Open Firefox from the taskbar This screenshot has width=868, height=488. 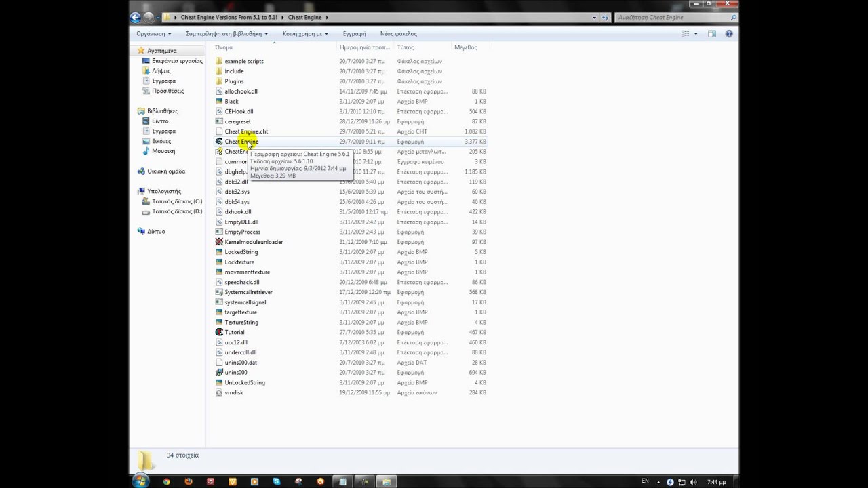(189, 481)
